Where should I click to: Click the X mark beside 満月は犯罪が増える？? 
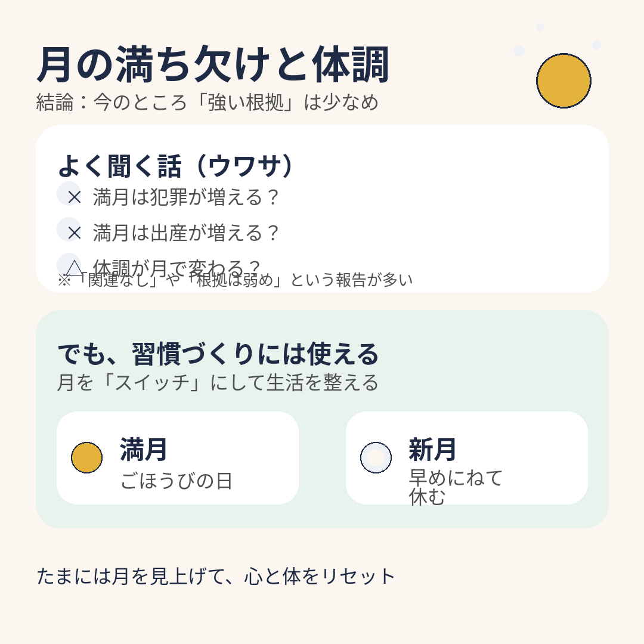point(74,197)
